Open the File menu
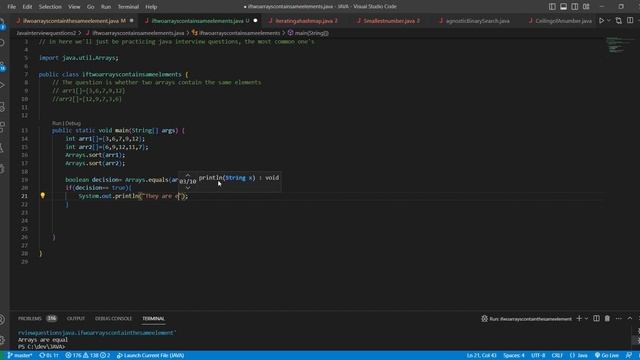Viewport: 640px width, 360px height. pos(11,7)
